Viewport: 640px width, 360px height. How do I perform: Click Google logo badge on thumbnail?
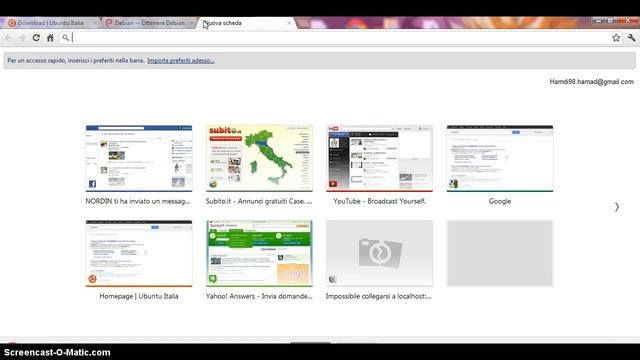[x=453, y=184]
